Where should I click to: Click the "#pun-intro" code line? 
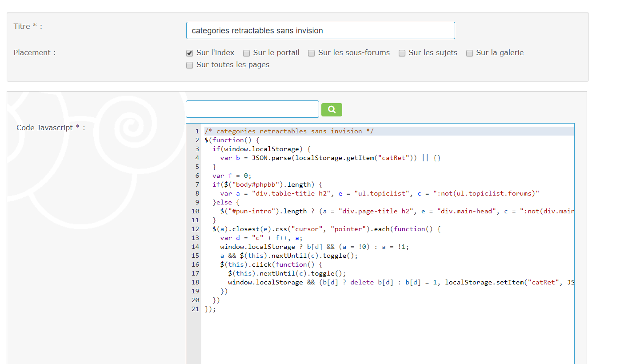(x=356, y=211)
